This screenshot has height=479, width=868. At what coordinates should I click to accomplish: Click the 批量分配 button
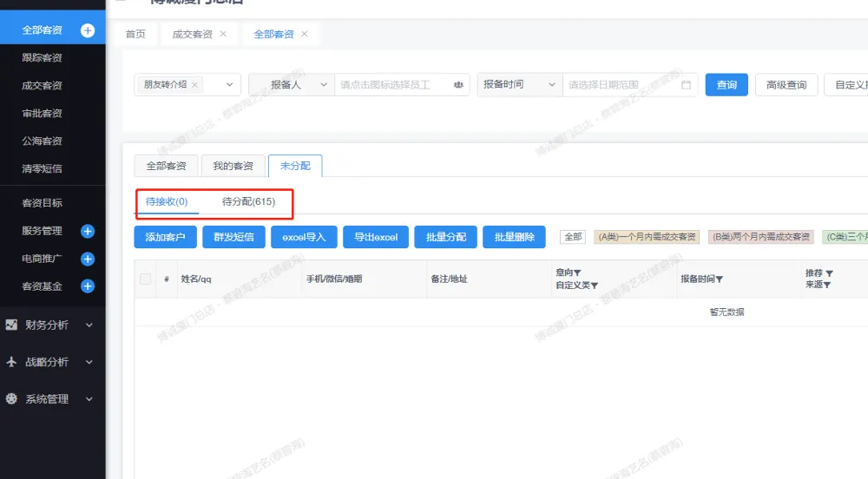[446, 237]
